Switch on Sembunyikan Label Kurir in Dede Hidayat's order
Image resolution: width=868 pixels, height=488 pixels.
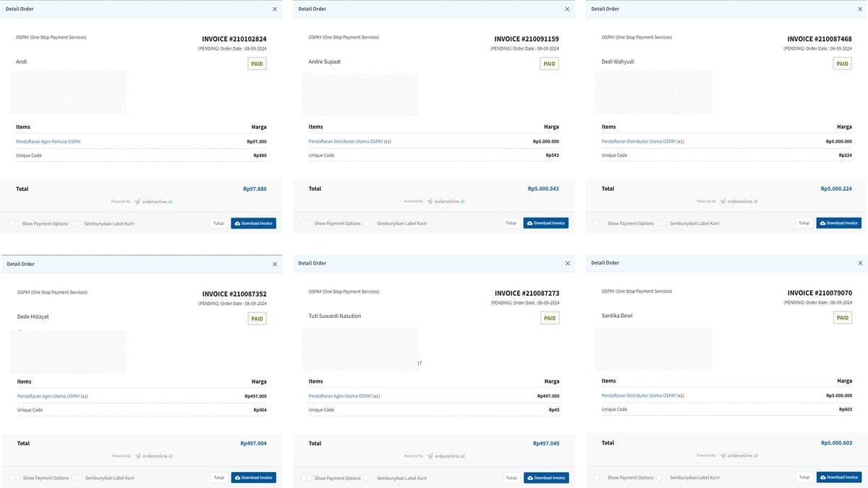(x=76, y=478)
